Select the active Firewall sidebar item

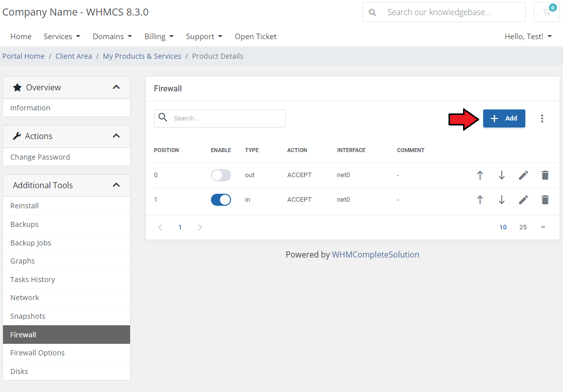tap(66, 335)
